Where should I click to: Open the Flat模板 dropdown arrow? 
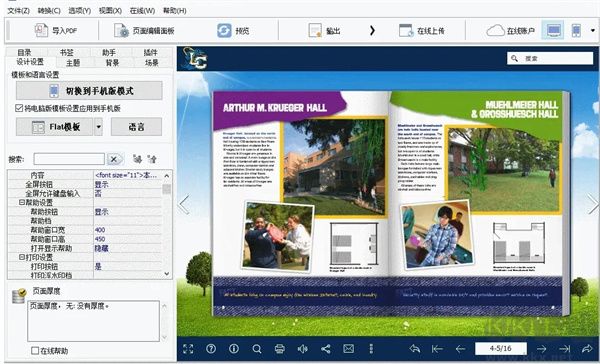click(98, 127)
